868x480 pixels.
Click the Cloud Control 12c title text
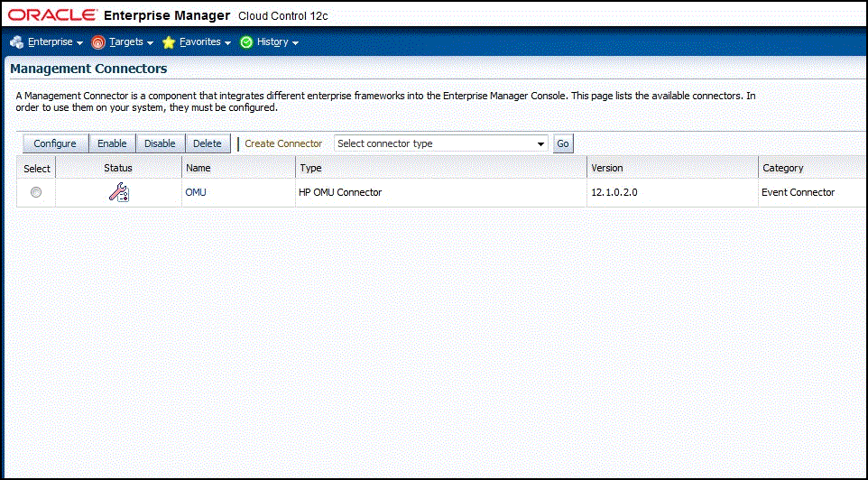tap(283, 16)
